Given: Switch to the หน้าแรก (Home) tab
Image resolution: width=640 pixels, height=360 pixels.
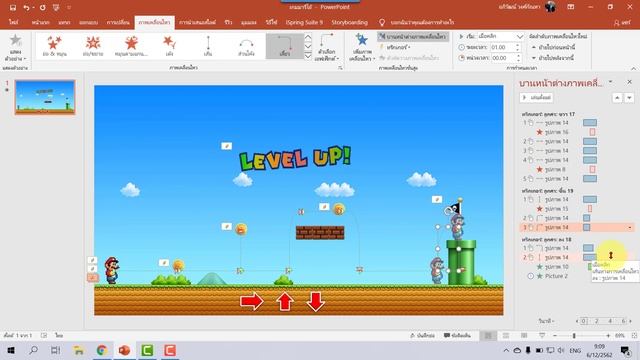Looking at the screenshot, I should (40, 22).
